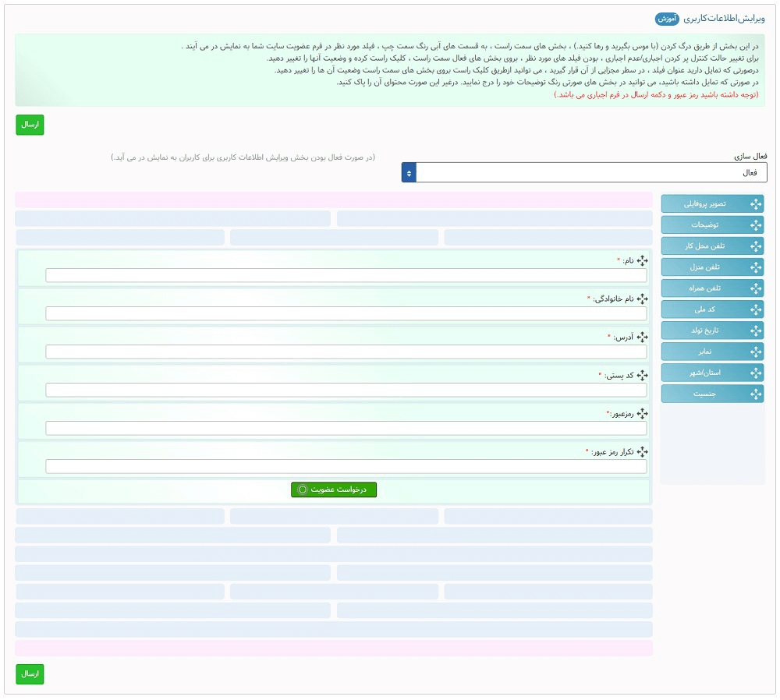
Task: Click the move icon beside تکرار رمز عبور
Action: click(642, 451)
